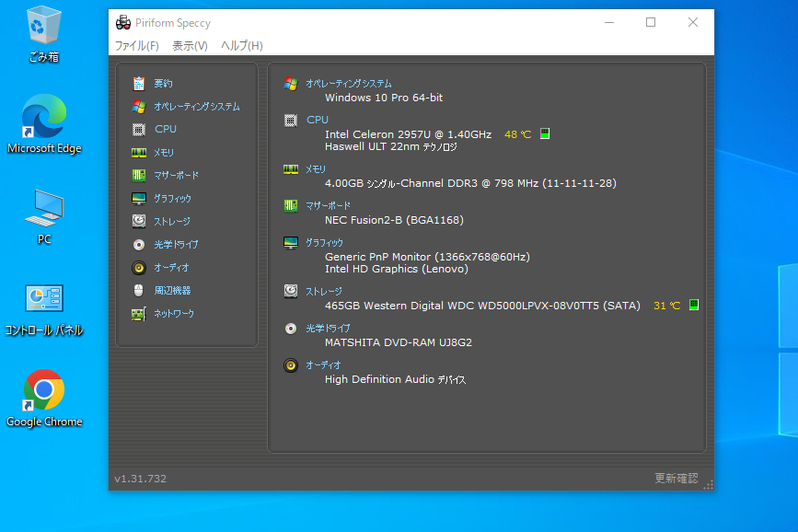
Task: Click version text v1.31.732
Action: (x=141, y=479)
